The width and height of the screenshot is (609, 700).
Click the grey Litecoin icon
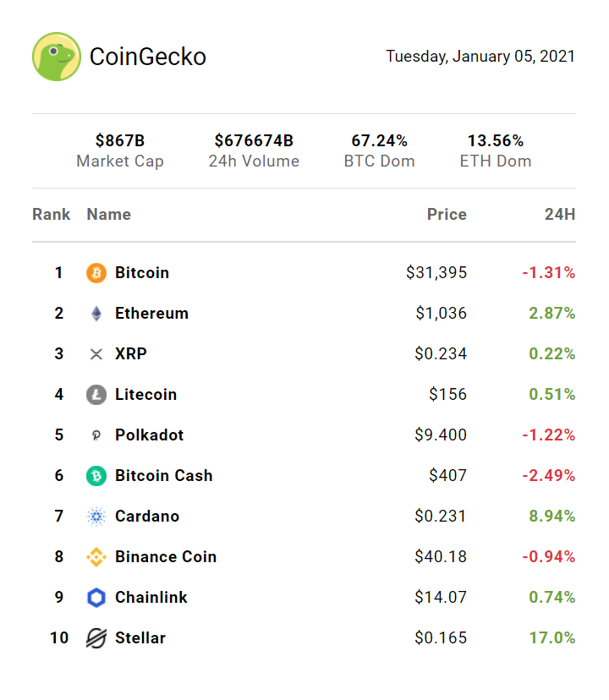96,395
